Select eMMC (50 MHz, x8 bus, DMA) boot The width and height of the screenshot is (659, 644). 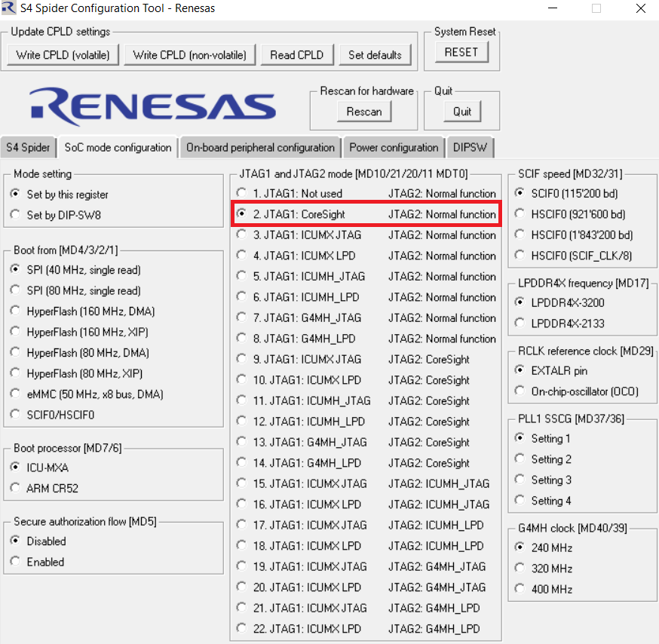click(x=87, y=394)
